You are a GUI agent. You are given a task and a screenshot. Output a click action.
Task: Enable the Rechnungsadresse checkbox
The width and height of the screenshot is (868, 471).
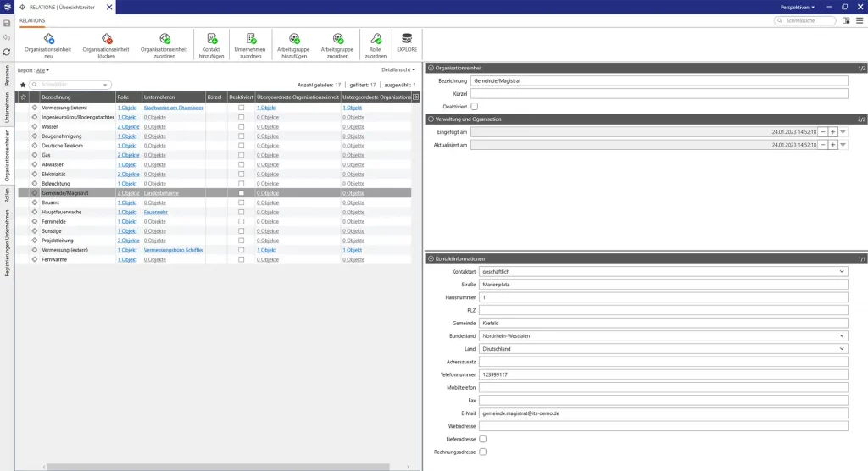click(483, 452)
